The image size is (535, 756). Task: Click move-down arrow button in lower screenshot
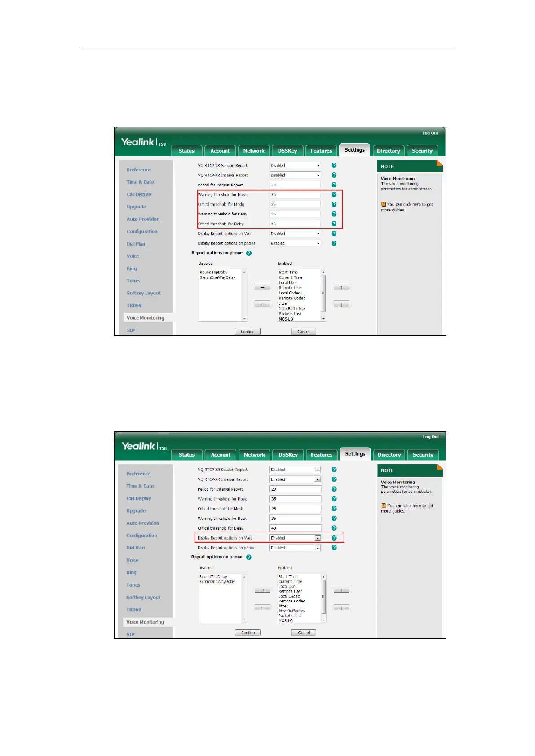tap(341, 607)
